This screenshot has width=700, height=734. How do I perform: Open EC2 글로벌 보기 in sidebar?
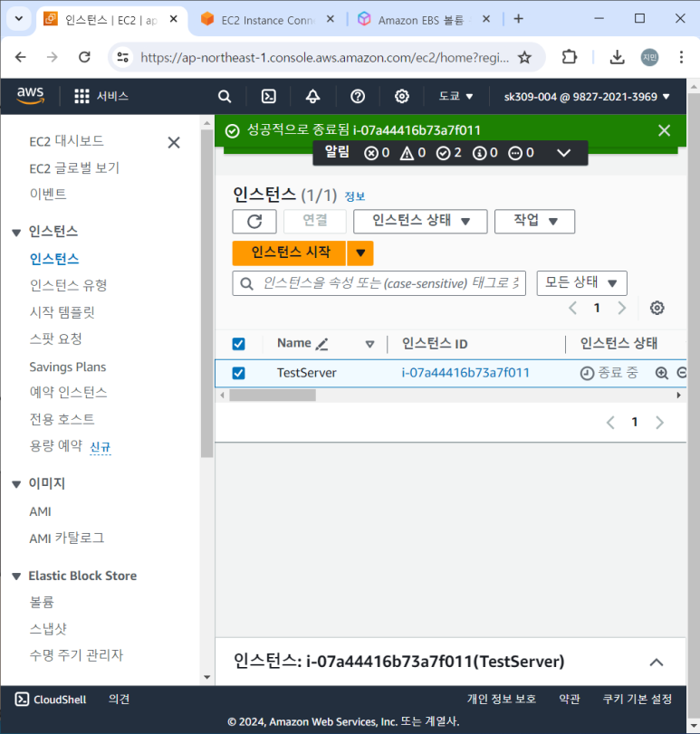click(x=74, y=168)
